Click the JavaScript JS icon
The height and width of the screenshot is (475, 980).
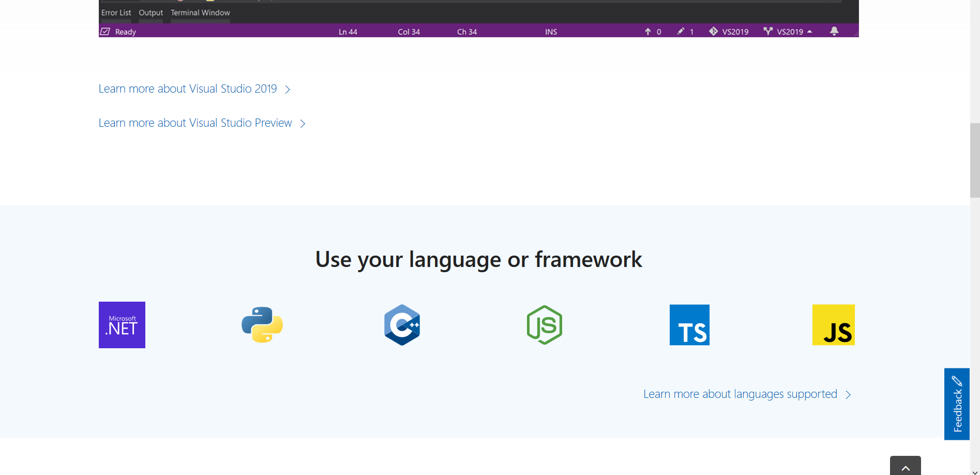click(834, 325)
